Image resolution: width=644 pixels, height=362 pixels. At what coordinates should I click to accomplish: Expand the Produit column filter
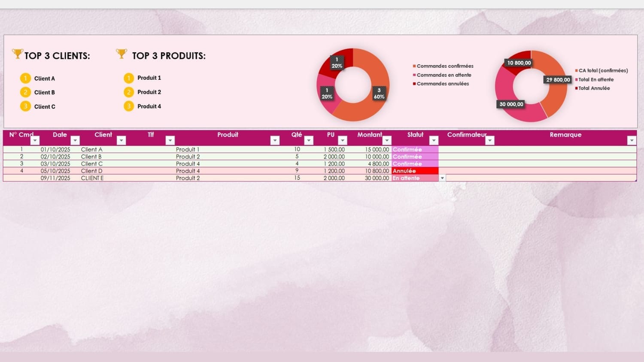275,140
